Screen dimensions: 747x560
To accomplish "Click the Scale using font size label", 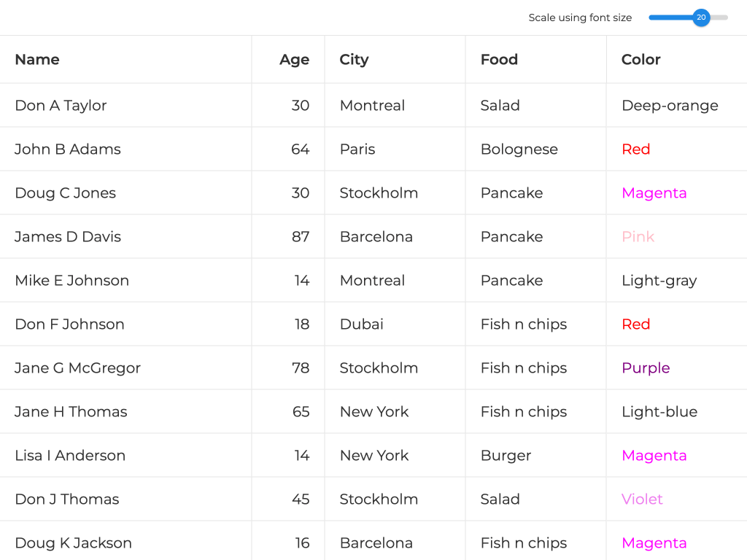I will tap(580, 17).
